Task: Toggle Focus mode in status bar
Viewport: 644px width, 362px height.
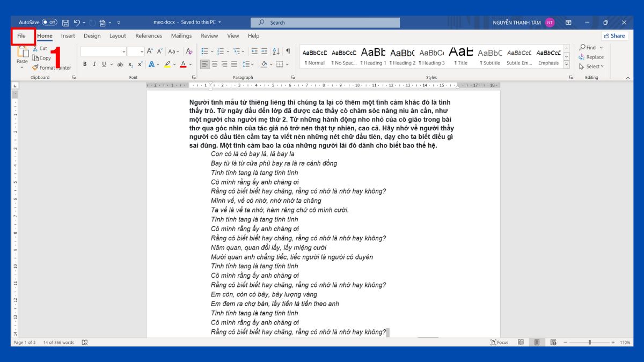Action: pos(500,342)
